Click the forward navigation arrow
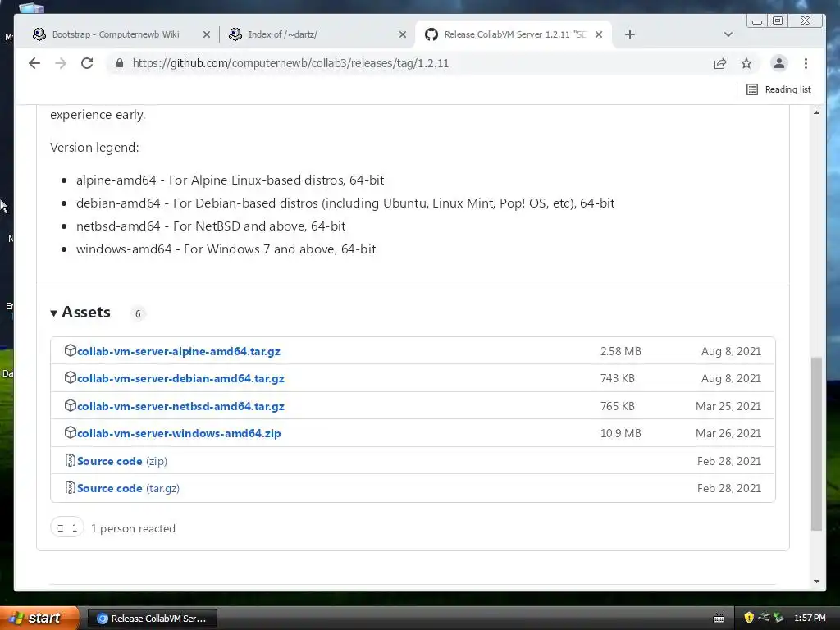 (x=61, y=63)
